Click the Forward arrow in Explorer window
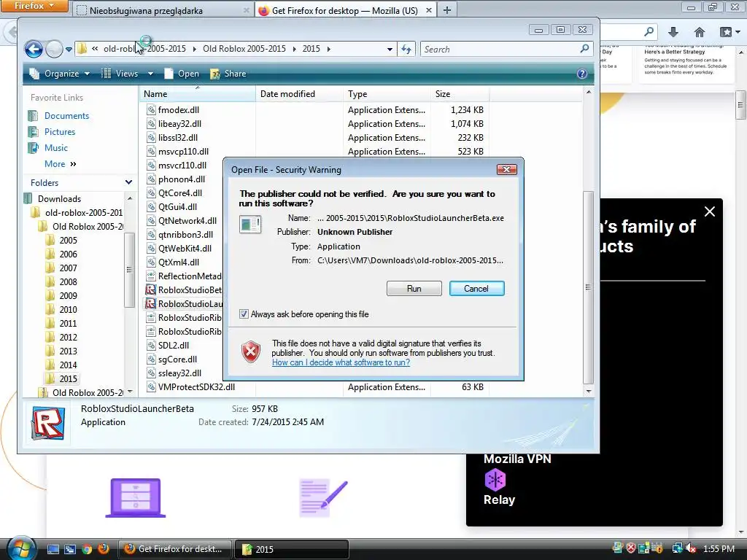The width and height of the screenshot is (747, 560). [54, 49]
